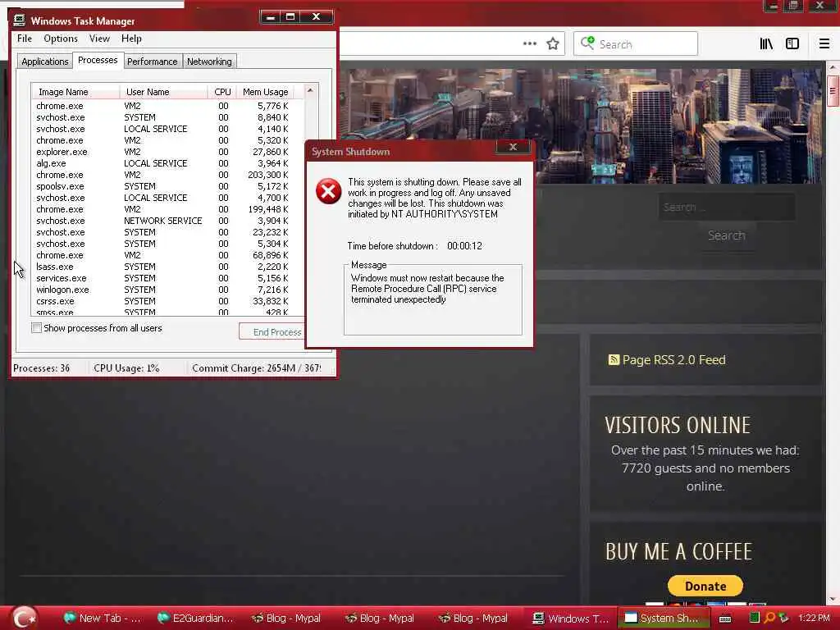The image size is (840, 630).
Task: Click the search magnifier icon in browser search box
Action: 587,43
